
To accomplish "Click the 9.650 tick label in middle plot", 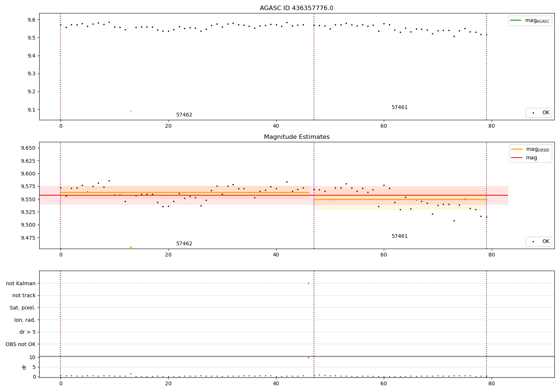I will click(x=28, y=148).
